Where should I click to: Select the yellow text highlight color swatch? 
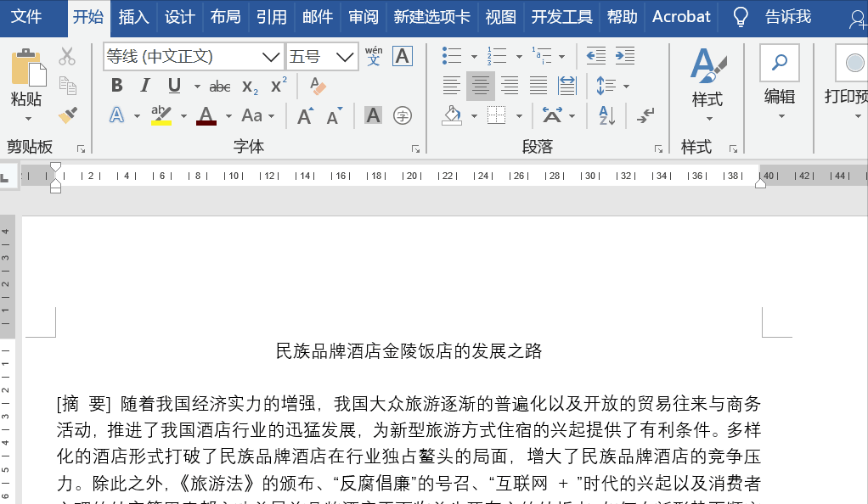point(161,121)
